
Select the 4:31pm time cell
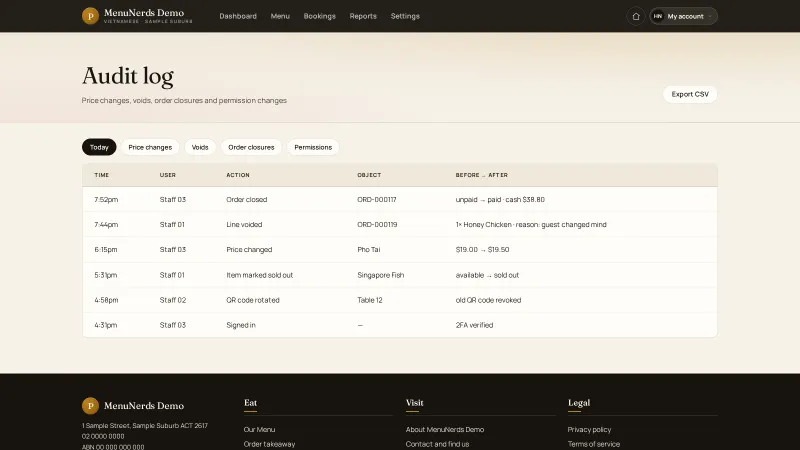(106, 325)
